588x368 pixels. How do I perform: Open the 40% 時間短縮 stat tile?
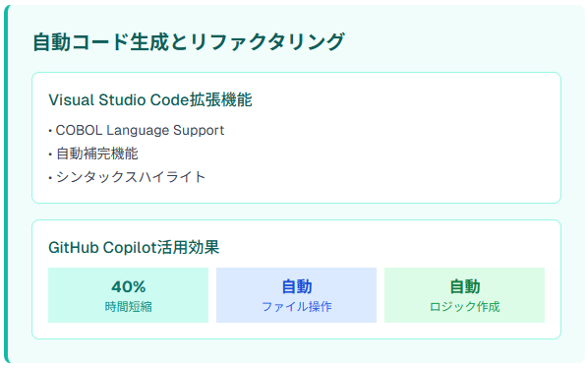coord(128,295)
